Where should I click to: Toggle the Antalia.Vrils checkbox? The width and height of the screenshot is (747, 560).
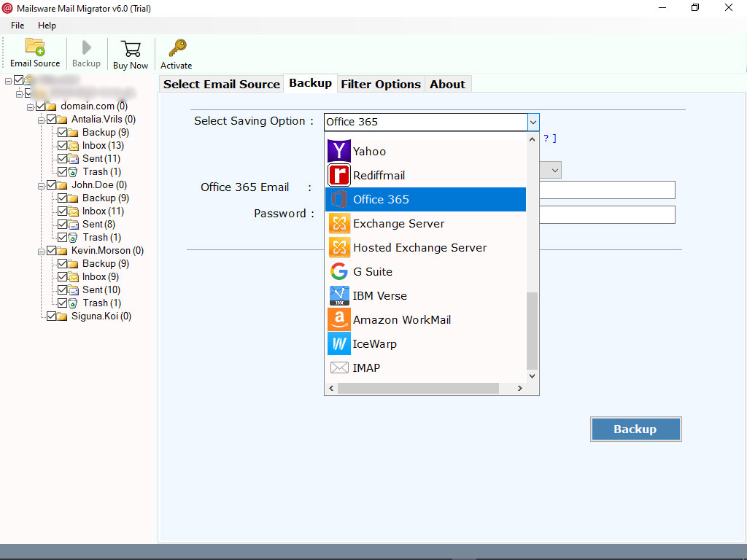tap(52, 119)
